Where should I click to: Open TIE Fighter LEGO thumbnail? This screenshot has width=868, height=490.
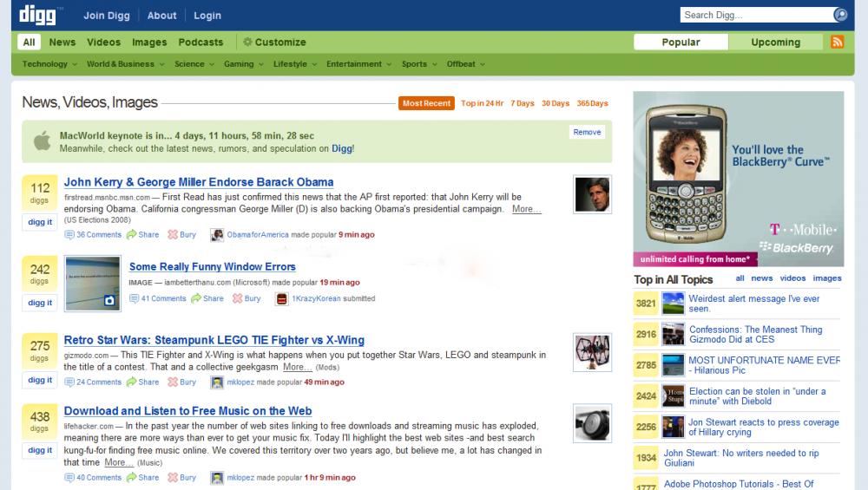point(592,352)
